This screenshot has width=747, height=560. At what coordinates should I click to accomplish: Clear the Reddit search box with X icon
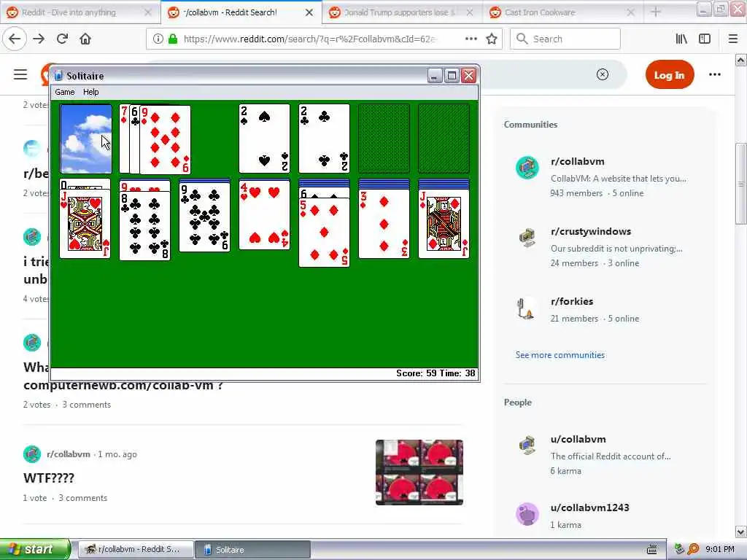pos(602,74)
